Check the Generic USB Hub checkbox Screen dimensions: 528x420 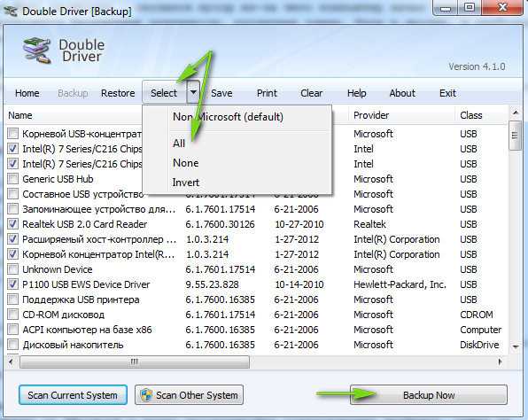(x=12, y=178)
